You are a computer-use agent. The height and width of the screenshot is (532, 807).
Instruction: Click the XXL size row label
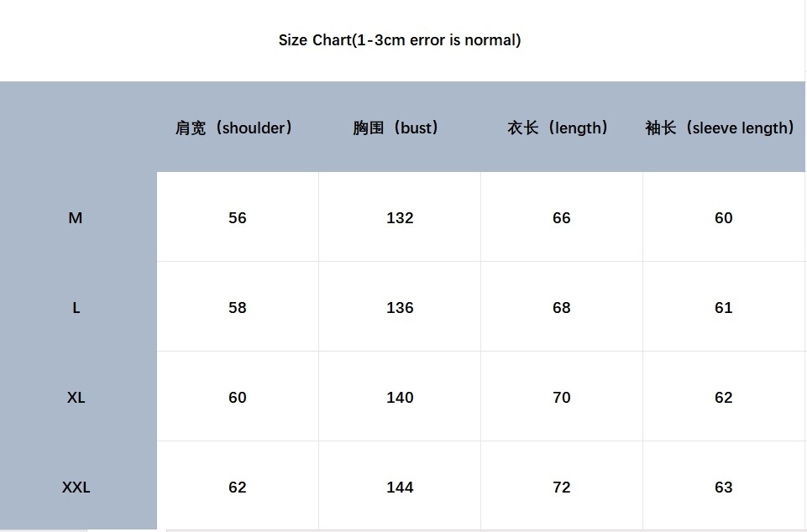(76, 488)
